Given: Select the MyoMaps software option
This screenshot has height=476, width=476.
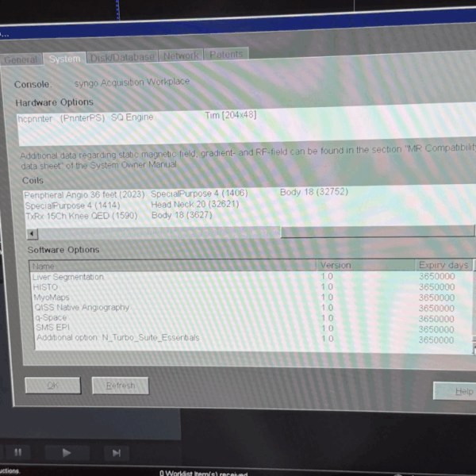Looking at the screenshot, I should (x=252, y=297).
